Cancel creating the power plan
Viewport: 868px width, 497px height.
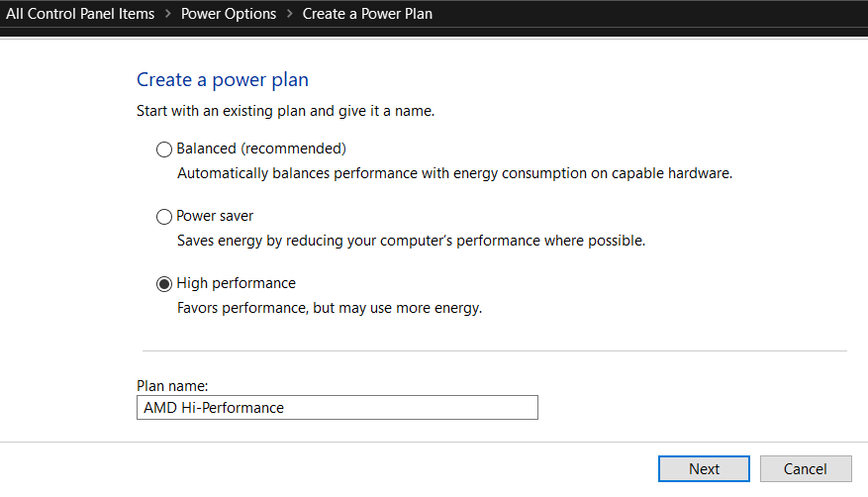click(804, 468)
